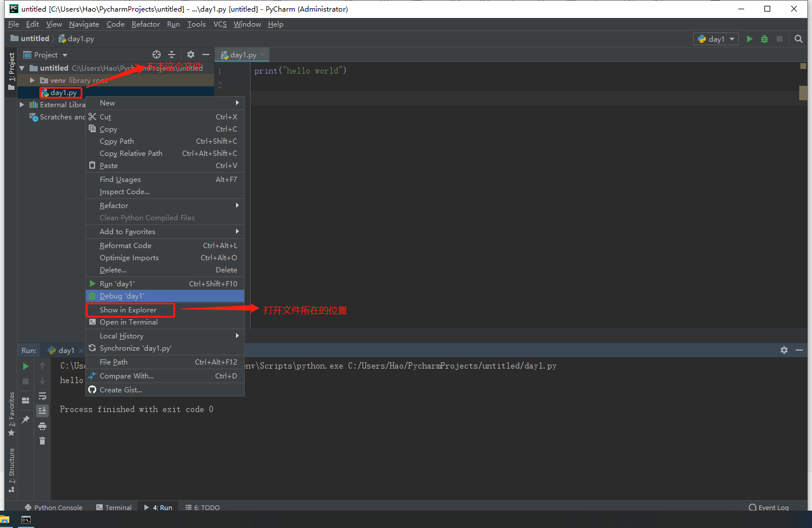Open the Navigate menu
Screen dimensions: 812x528
tap(84, 24)
